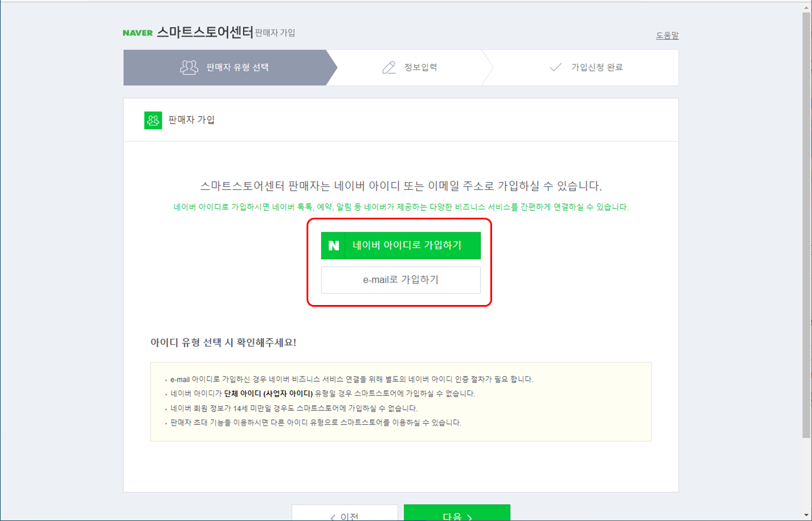Click the green 네이버 톡톡 benefits sentence
This screenshot has height=521, width=812.
click(401, 207)
